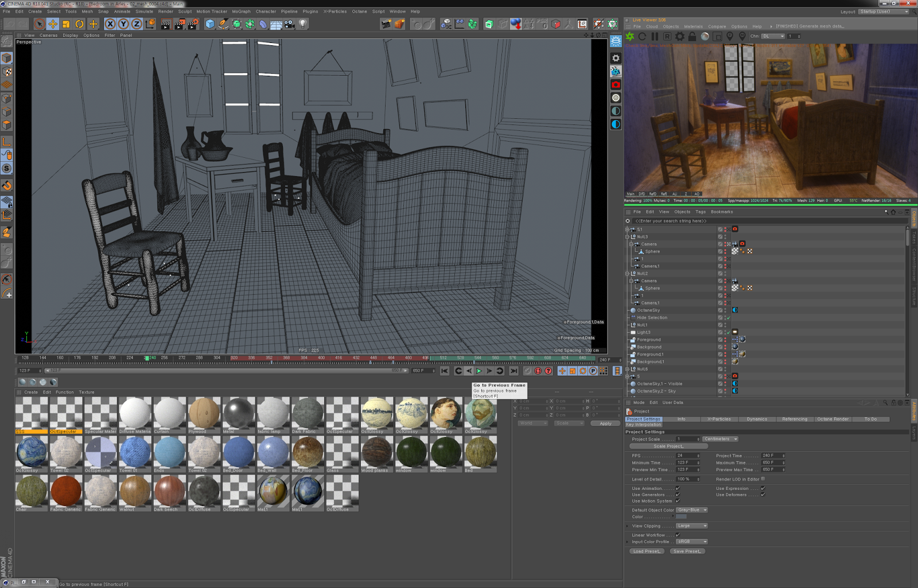The image size is (918, 588).
Task: Click Apply in coordinates manager
Action: coord(605,423)
